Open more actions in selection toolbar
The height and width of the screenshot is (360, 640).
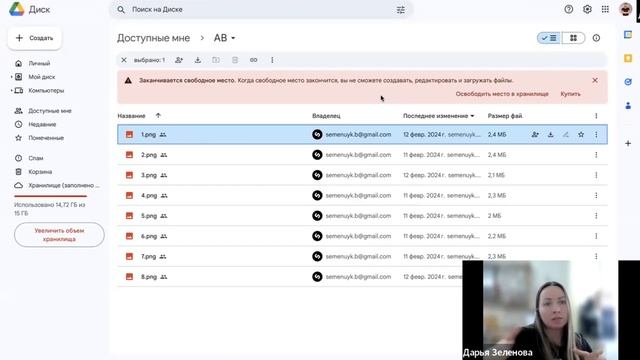click(x=272, y=60)
